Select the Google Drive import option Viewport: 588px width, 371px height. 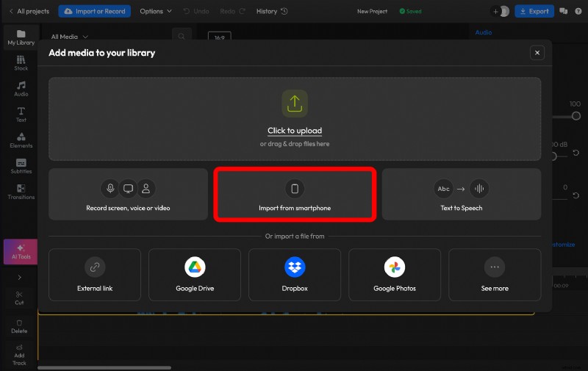[x=195, y=274]
